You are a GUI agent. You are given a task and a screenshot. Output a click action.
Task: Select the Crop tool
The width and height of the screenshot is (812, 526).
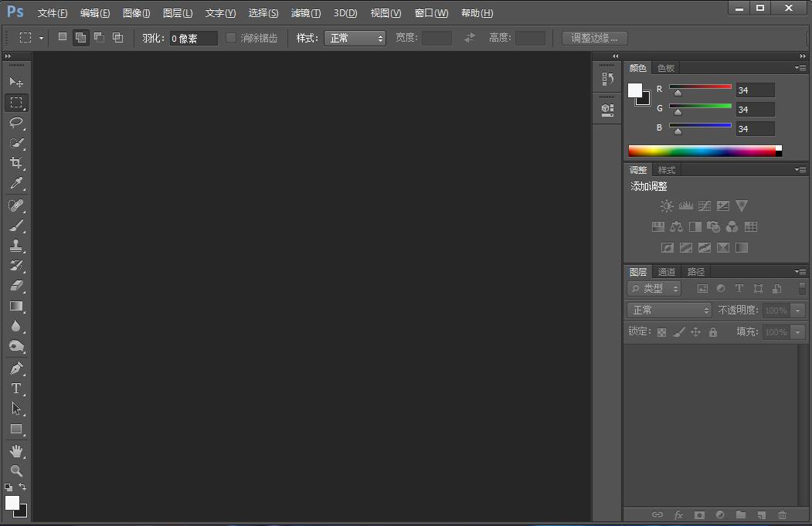tap(16, 162)
